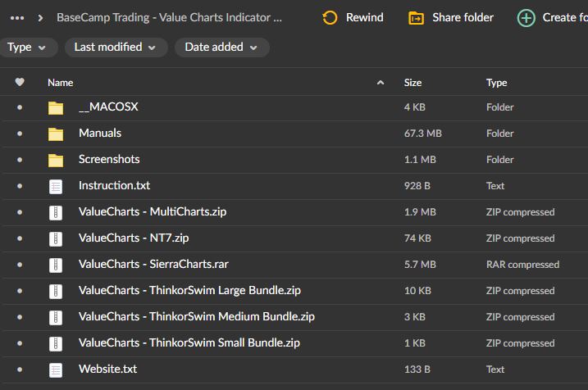588x390 pixels.
Task: Toggle favorite dot for SierraCharts.rar
Action: click(x=20, y=265)
